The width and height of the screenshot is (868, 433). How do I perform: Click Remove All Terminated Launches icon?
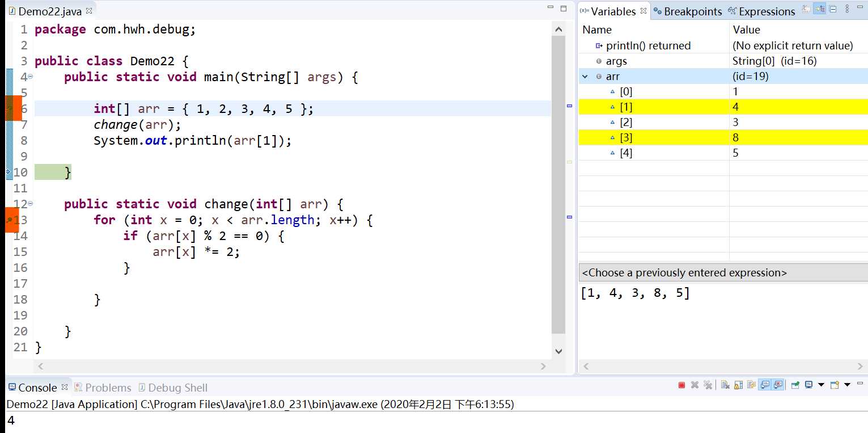pyautogui.click(x=708, y=385)
